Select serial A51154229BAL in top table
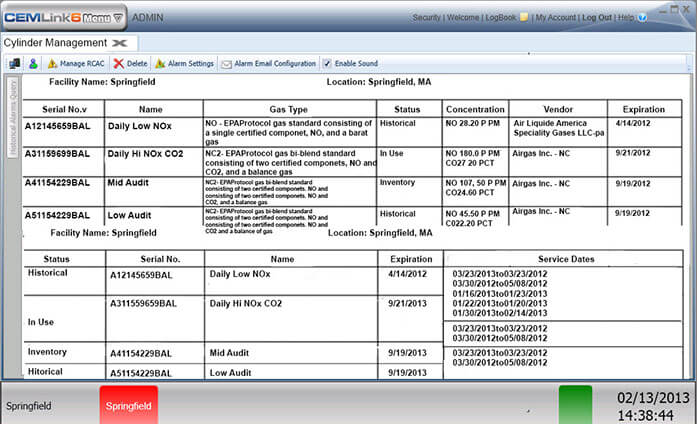The height and width of the screenshot is (424, 697). tap(57, 216)
